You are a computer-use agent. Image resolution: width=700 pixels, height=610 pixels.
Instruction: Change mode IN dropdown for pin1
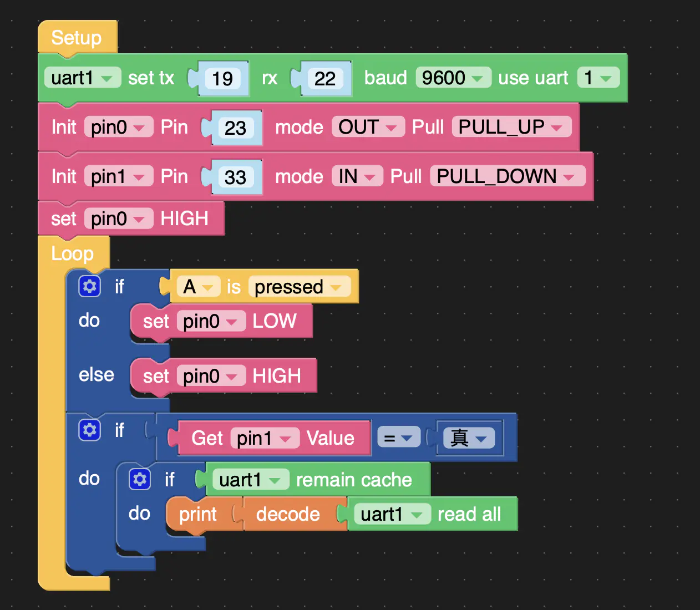tap(357, 177)
